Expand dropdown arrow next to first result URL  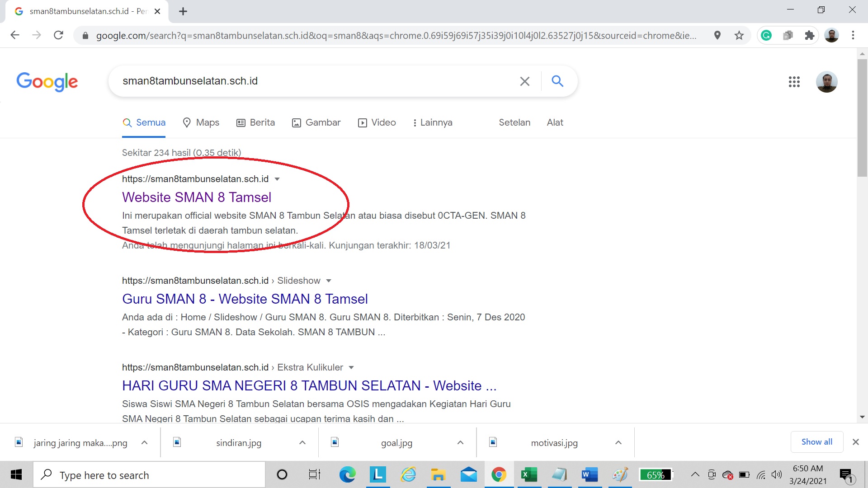point(277,179)
